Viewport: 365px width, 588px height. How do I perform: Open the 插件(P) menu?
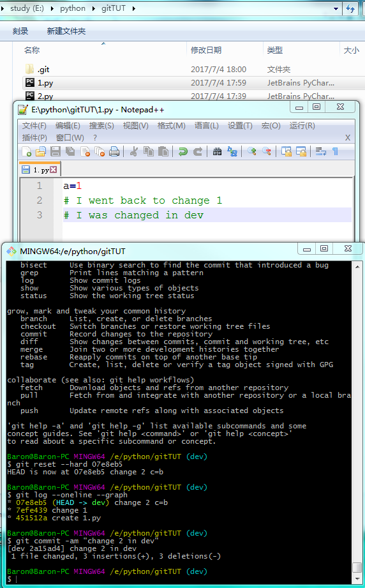[34, 138]
